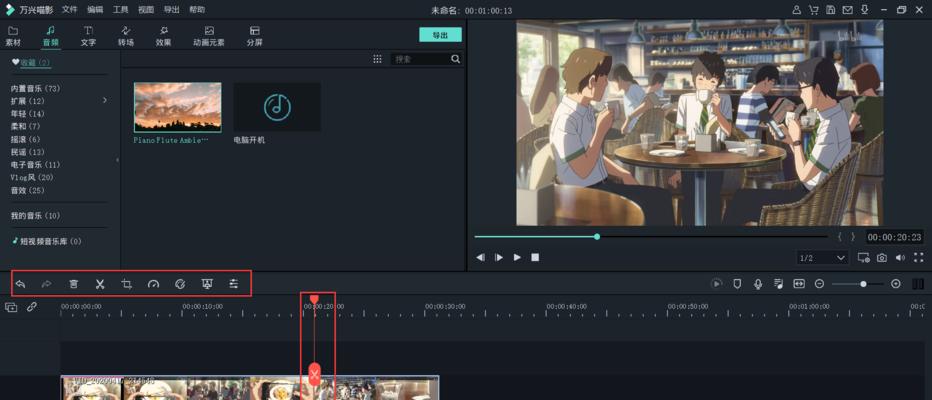Select the 电脑开机 audio item
The height and width of the screenshot is (400, 932).
pyautogui.click(x=277, y=107)
